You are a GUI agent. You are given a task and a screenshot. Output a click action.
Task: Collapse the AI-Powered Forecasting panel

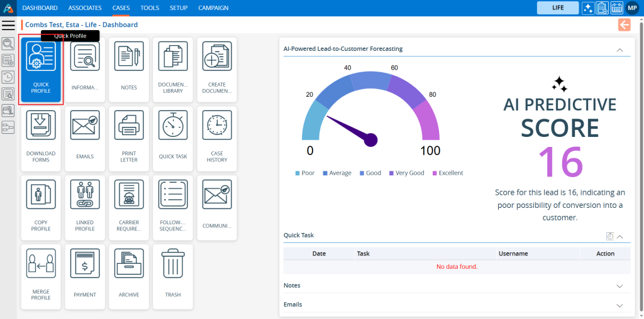(x=619, y=50)
